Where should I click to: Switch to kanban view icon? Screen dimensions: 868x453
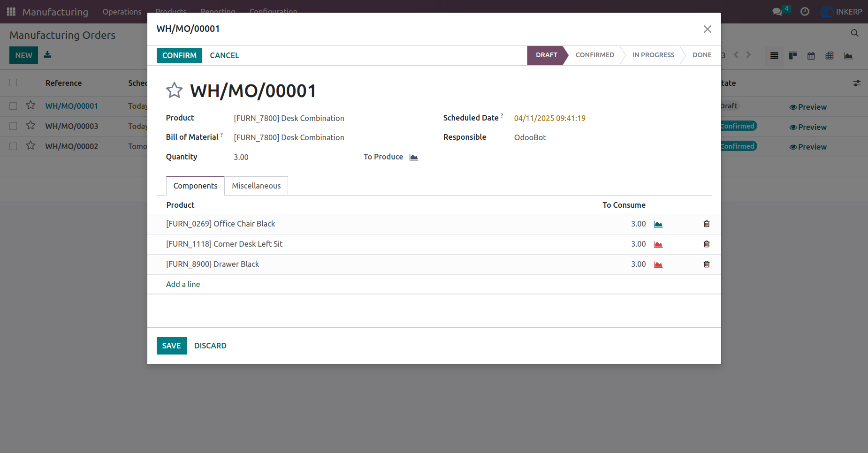coord(793,56)
